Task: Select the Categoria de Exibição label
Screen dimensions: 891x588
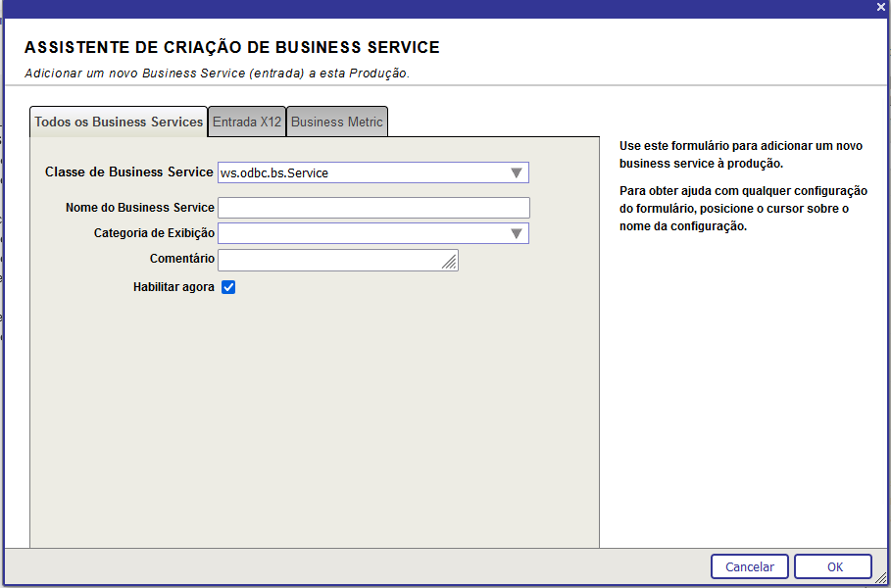Action: coord(154,233)
